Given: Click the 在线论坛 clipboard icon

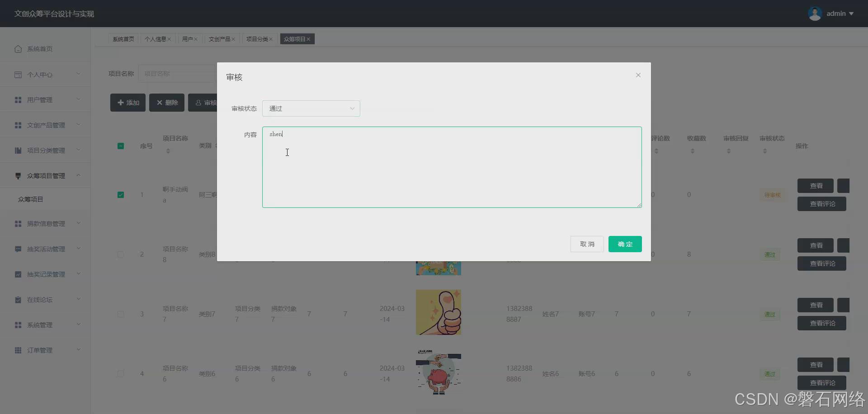Looking at the screenshot, I should [x=18, y=300].
